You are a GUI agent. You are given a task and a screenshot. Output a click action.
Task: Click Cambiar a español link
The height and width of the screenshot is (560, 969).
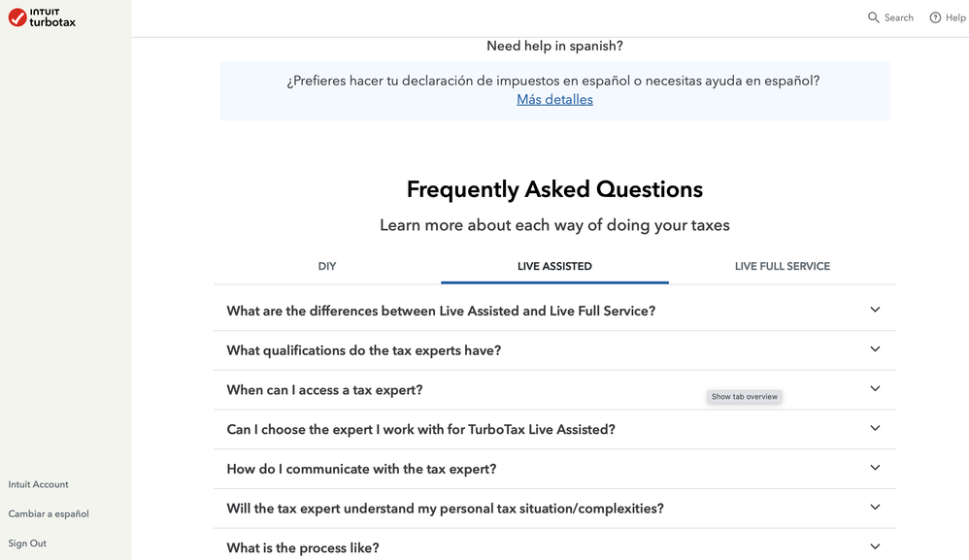49,513
